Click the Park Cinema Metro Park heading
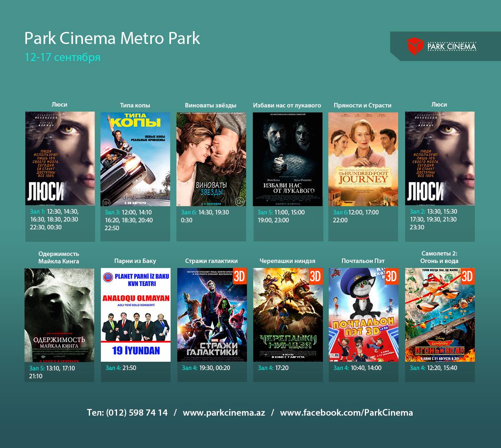Image resolution: width=501 pixels, height=448 pixels. click(x=112, y=38)
